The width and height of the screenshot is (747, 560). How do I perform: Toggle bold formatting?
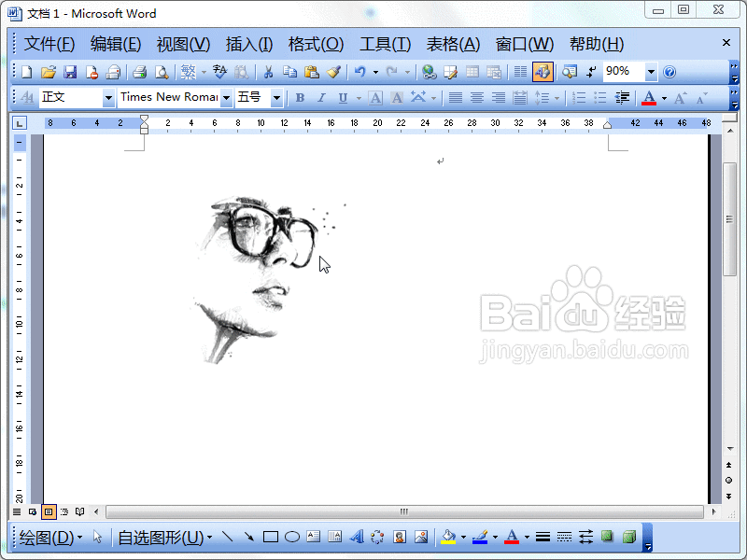299,97
